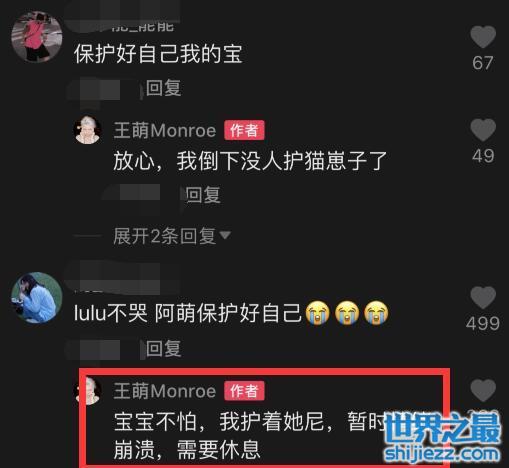Tap the heart beside the red-boxed reply
509x468 pixels.
(483, 390)
